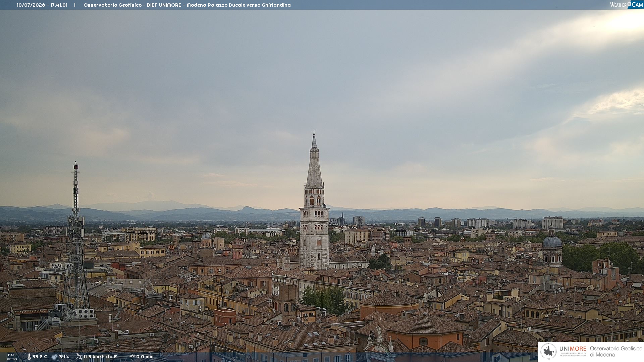The height and width of the screenshot is (362, 644).
Task: Click the UNIMORE wordmark text
Action: 573,349
